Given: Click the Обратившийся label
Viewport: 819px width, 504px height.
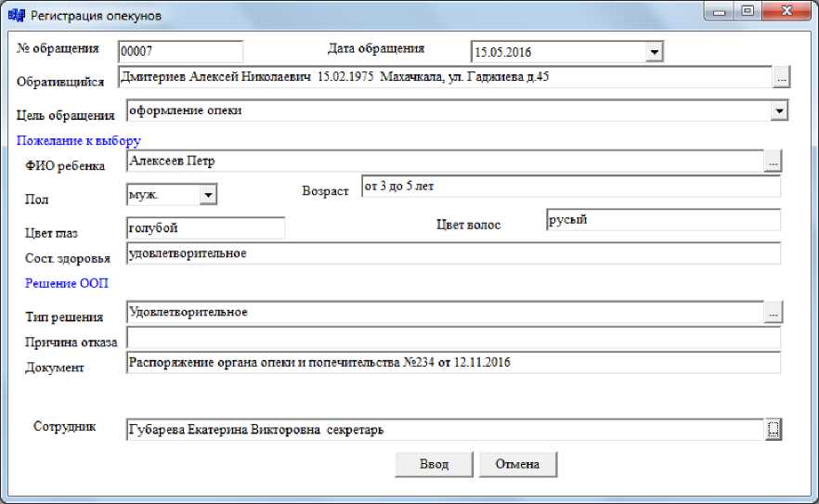Looking at the screenshot, I should (60, 82).
